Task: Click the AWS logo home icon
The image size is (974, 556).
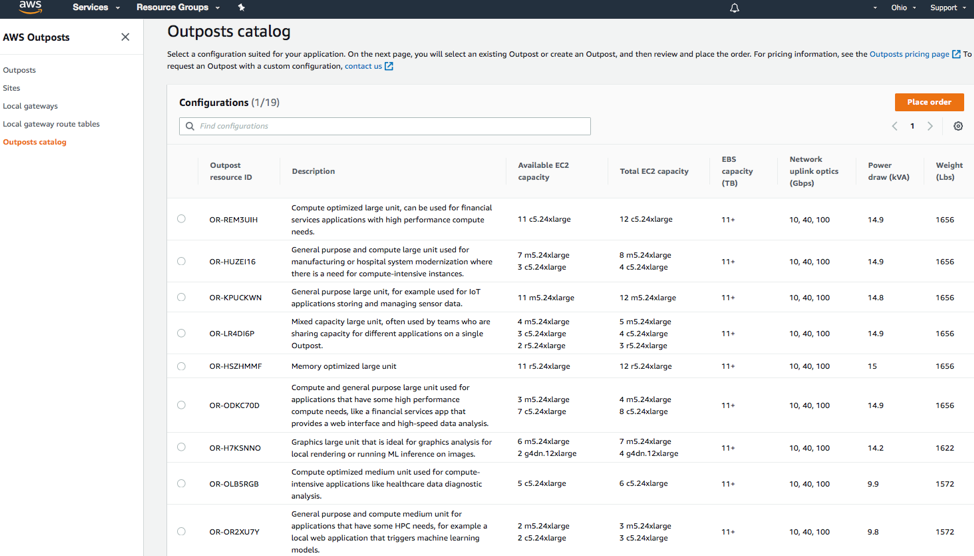Action: pyautogui.click(x=30, y=8)
